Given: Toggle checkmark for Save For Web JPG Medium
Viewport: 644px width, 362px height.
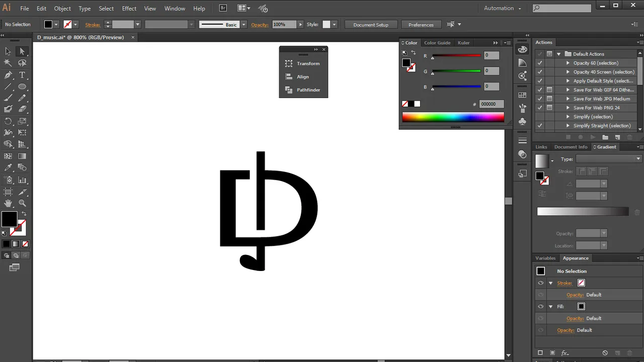Looking at the screenshot, I should point(540,99).
